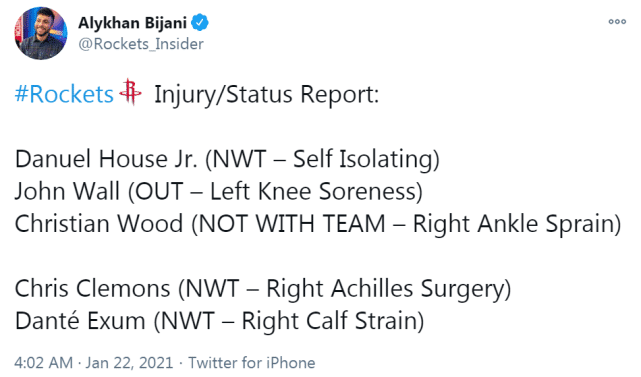Open the Twitter for iPhone source link

tap(252, 363)
